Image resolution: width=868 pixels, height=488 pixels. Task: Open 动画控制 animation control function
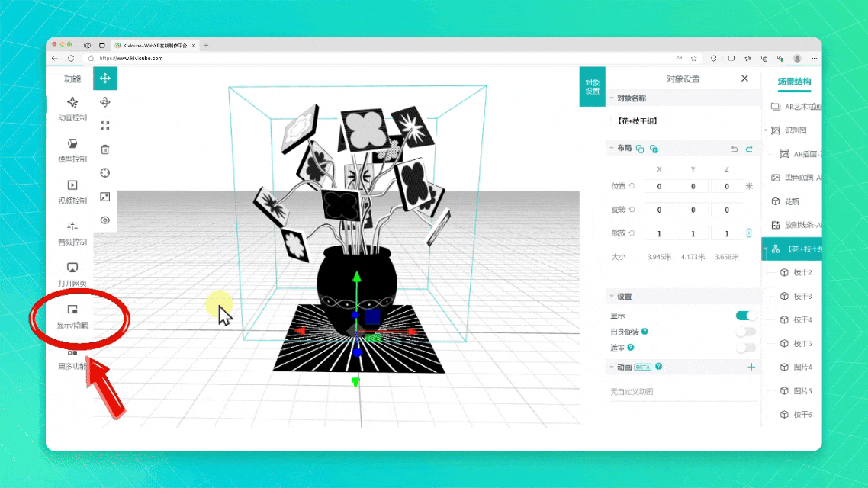(x=72, y=108)
